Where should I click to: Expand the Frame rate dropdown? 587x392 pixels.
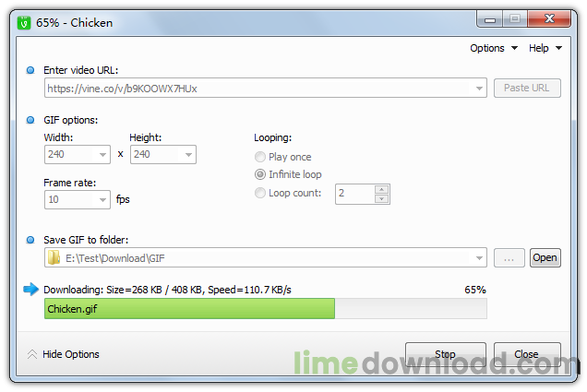(x=102, y=200)
